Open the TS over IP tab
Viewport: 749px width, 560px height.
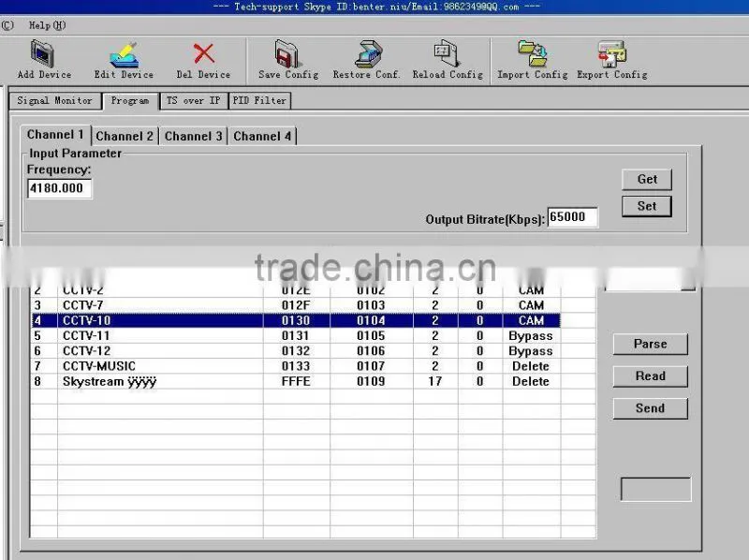point(194,101)
